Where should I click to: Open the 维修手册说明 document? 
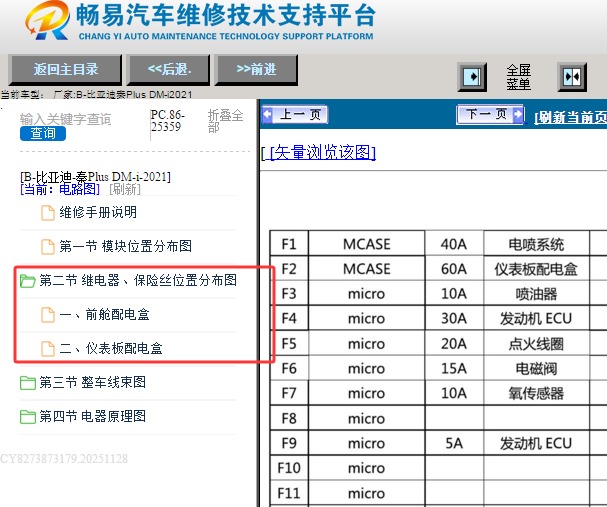98,212
